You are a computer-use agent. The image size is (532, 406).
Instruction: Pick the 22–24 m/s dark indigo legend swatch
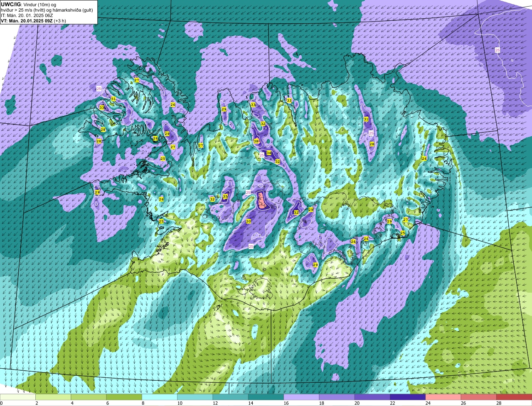click(x=408, y=397)
